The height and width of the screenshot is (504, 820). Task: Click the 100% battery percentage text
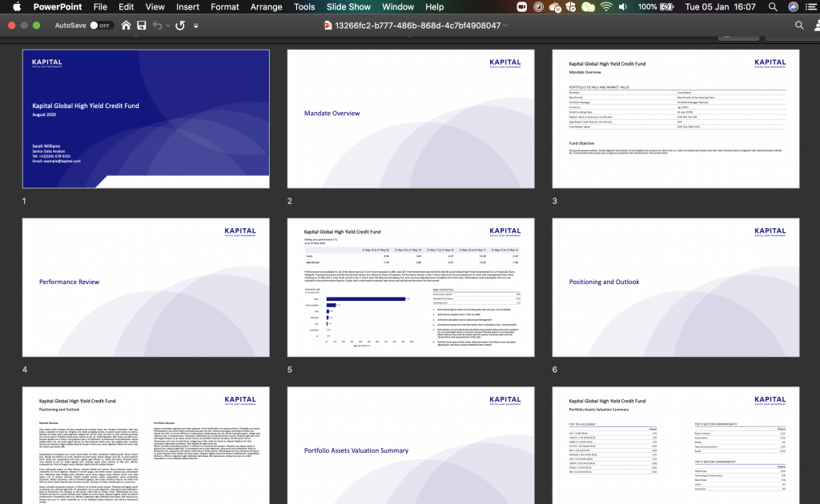pyautogui.click(x=647, y=6)
